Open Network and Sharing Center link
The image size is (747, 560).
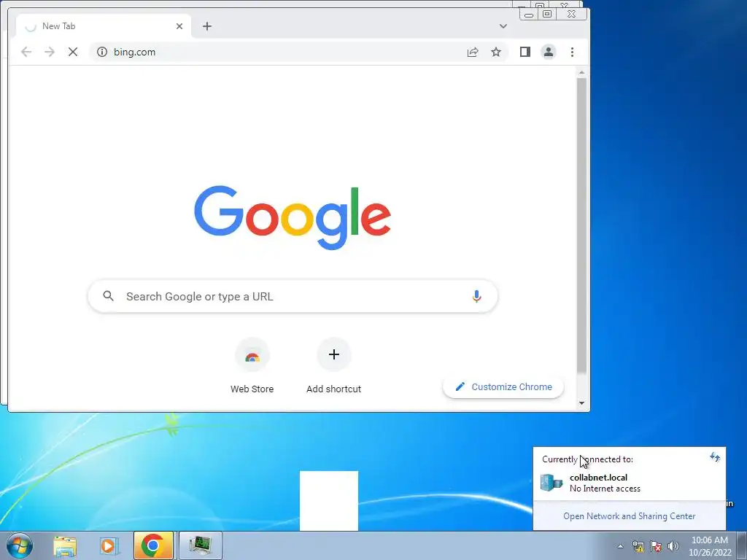[629, 516]
